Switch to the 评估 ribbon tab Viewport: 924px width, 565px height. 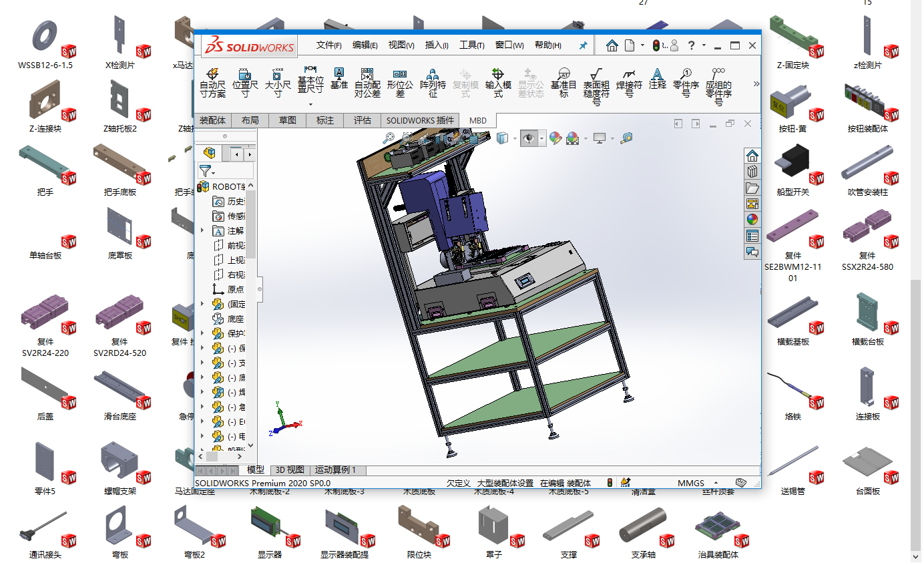pos(362,120)
